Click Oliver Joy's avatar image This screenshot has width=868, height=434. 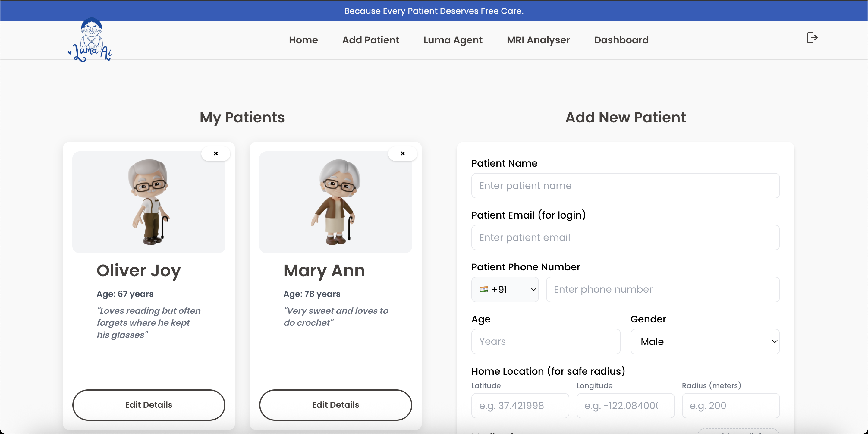click(149, 202)
